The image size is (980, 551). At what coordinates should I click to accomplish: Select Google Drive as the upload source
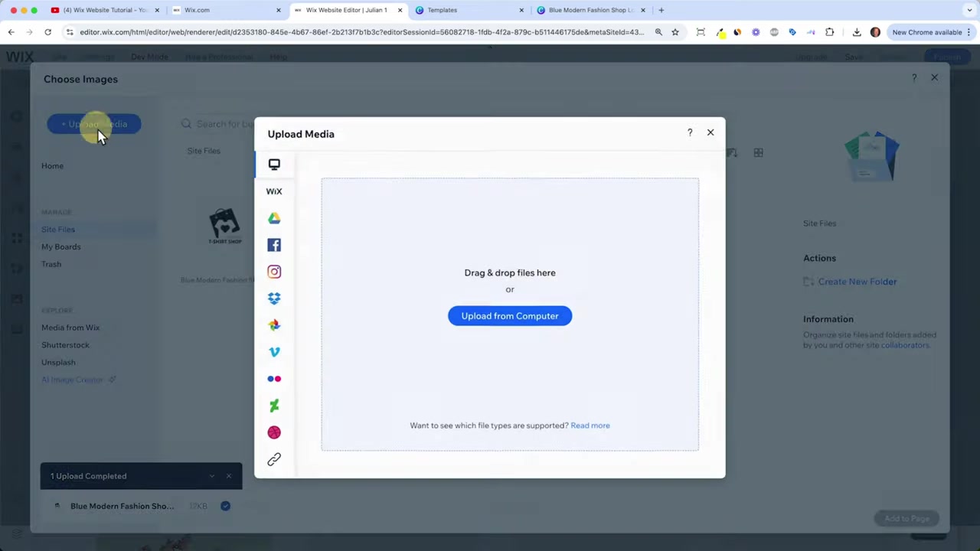[x=274, y=218]
